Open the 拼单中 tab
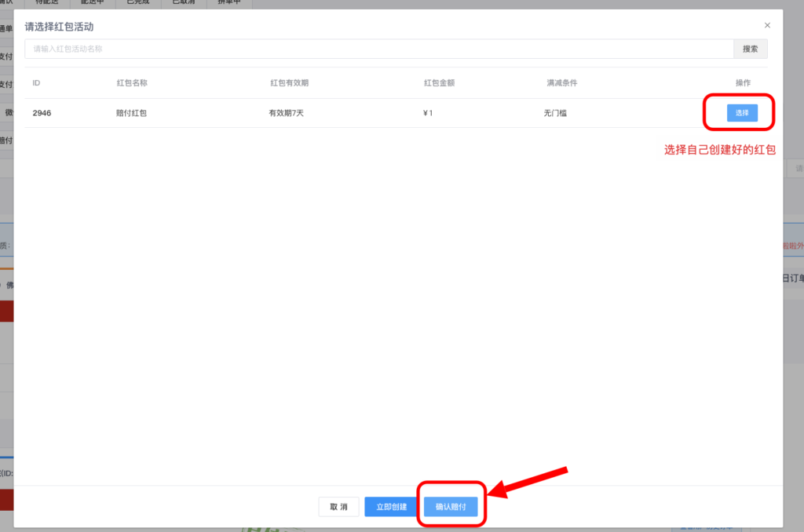The width and height of the screenshot is (804, 532). coord(228,2)
